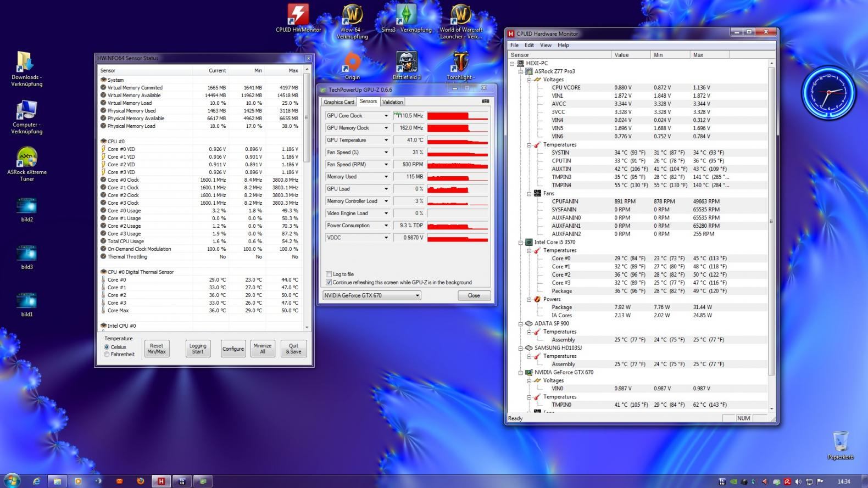Click the taskbar clock showing 14:34
The image size is (868, 488).
click(844, 481)
